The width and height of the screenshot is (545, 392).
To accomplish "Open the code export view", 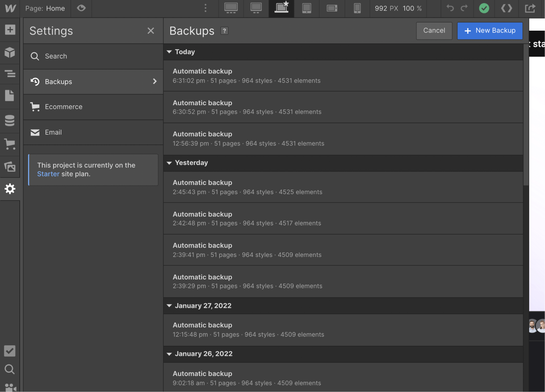I will click(506, 8).
